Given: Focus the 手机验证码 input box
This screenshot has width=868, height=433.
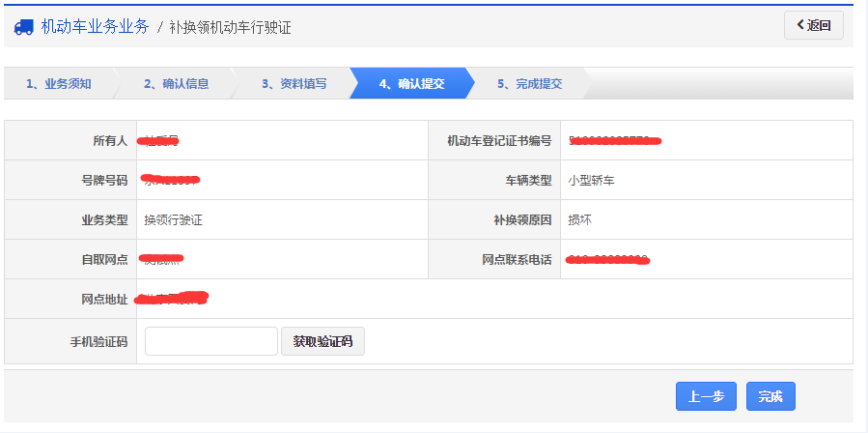Looking at the screenshot, I should point(211,341).
